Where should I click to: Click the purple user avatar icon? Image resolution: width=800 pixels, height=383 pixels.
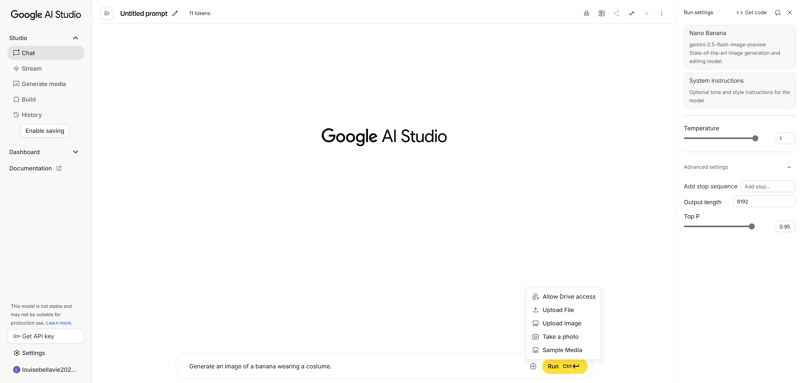coord(16,370)
